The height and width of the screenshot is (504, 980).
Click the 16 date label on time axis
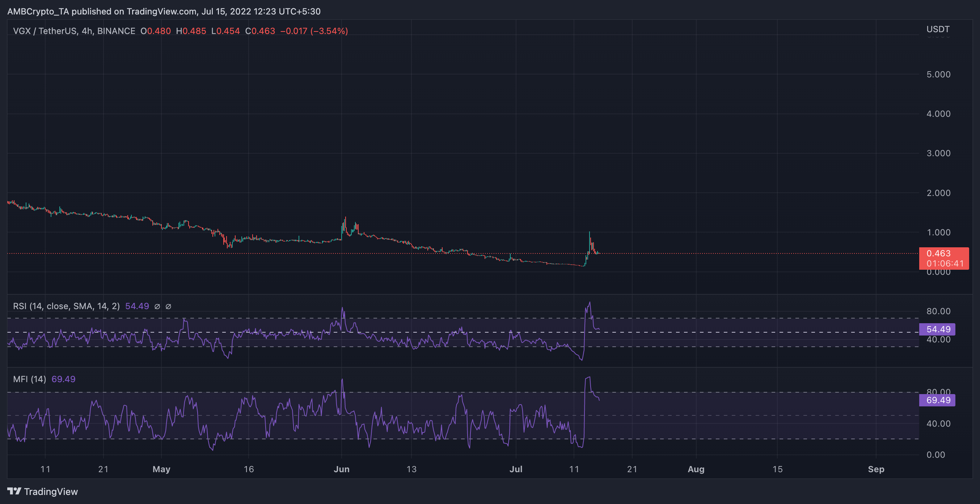(249, 469)
